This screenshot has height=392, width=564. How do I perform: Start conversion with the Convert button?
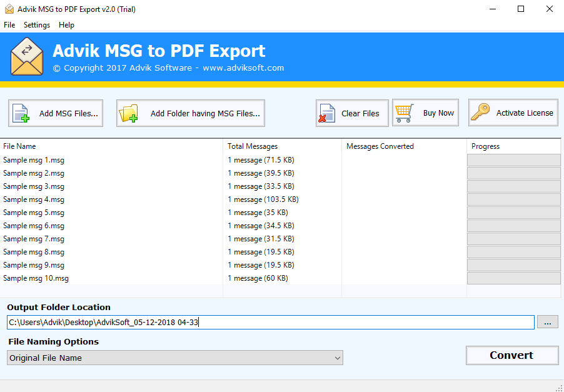pos(512,355)
